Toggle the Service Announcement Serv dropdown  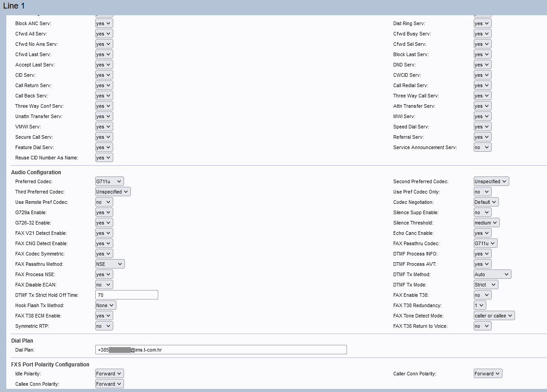(482, 147)
